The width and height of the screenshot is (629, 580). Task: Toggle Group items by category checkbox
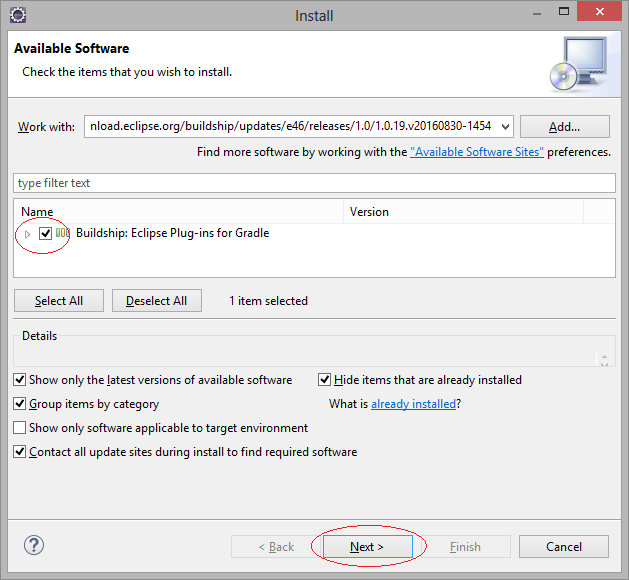click(x=20, y=404)
